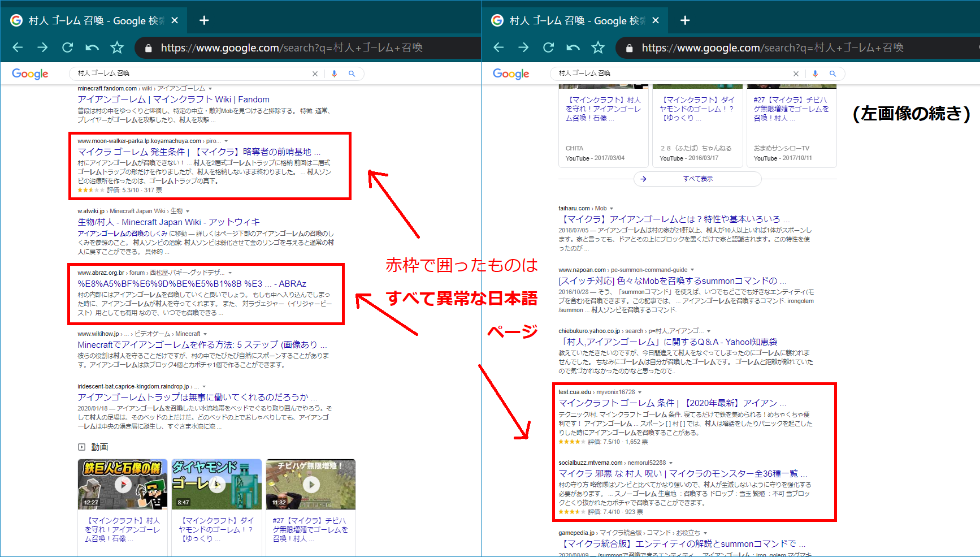Open a new tab in left browser window

pos(204,20)
